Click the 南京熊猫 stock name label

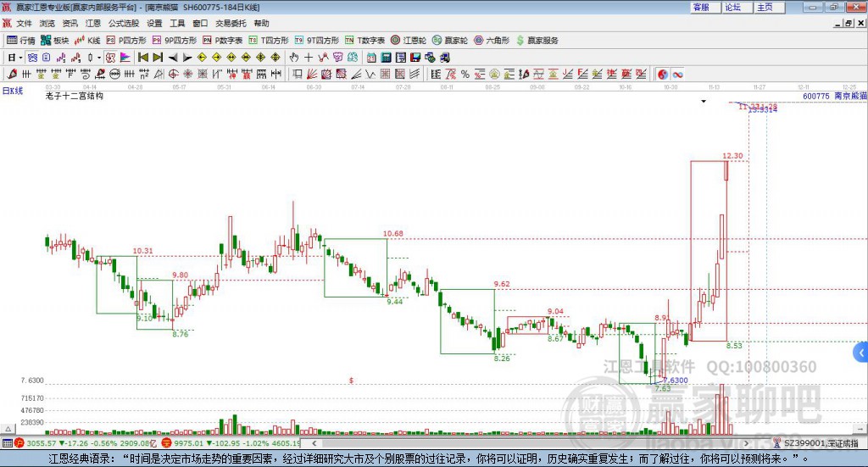point(850,96)
